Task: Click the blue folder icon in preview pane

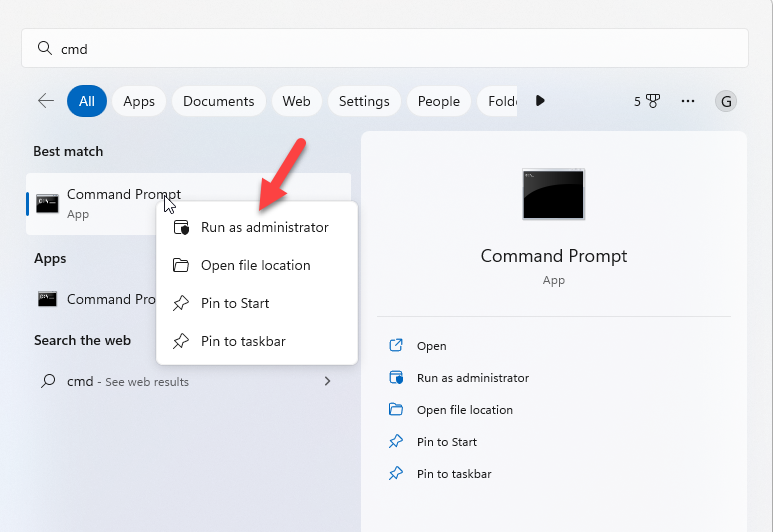Action: [396, 409]
